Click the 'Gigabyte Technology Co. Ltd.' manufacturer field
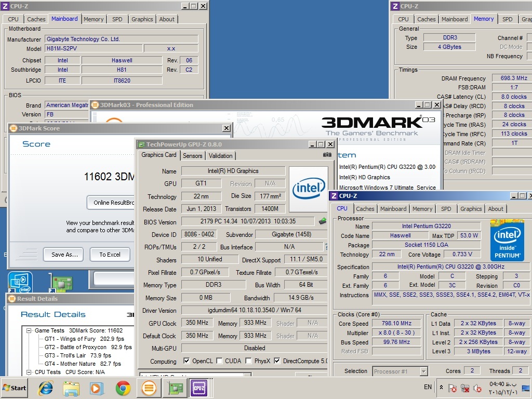Screen dimensions: 532x399 122,39
